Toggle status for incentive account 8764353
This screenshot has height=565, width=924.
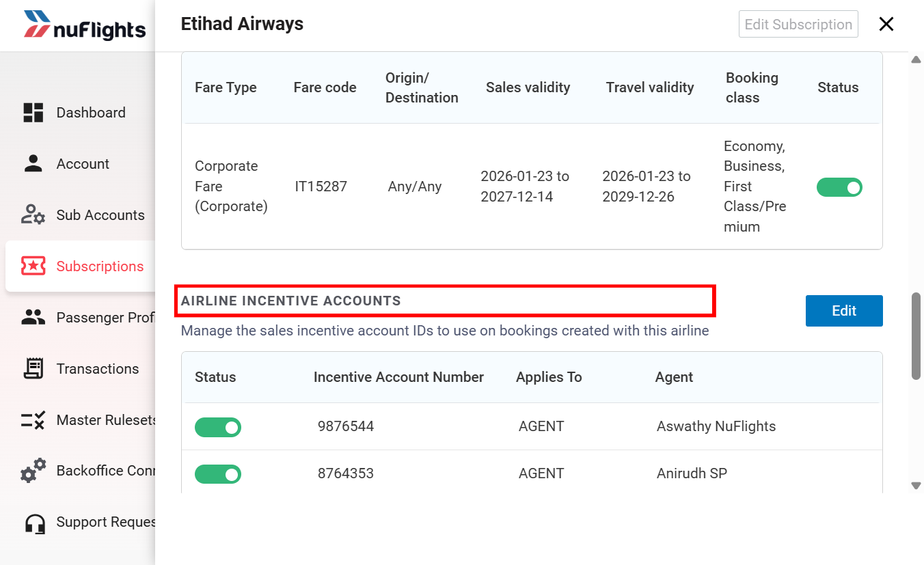click(x=218, y=474)
